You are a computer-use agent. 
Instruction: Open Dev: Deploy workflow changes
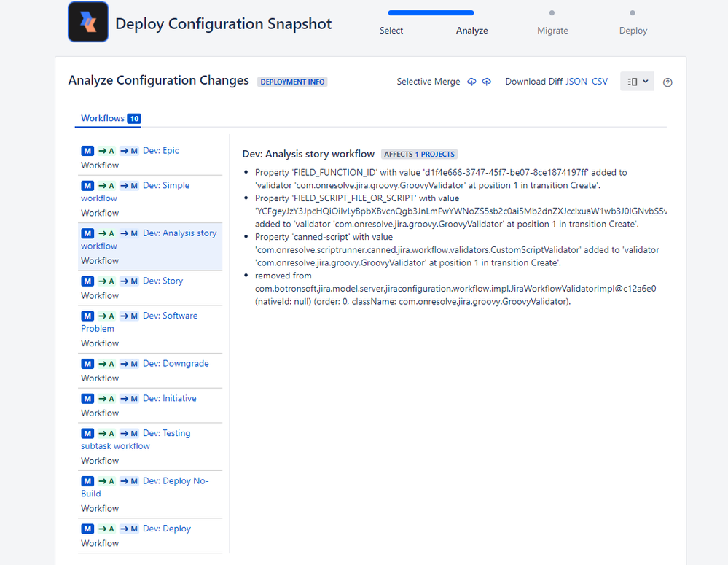pyautogui.click(x=167, y=529)
